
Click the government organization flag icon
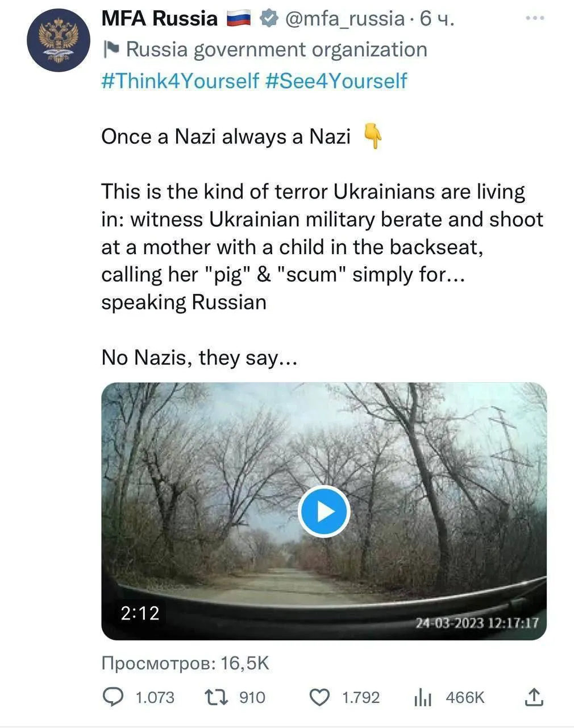click(x=110, y=49)
